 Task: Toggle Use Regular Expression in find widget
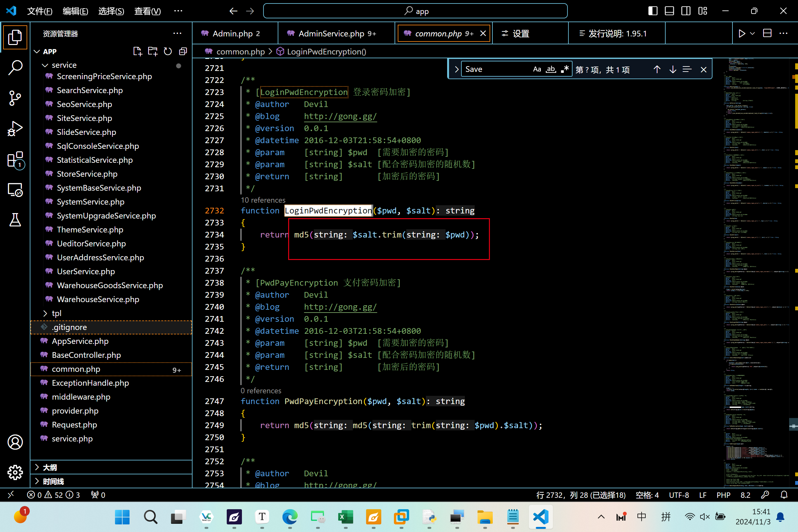point(565,69)
